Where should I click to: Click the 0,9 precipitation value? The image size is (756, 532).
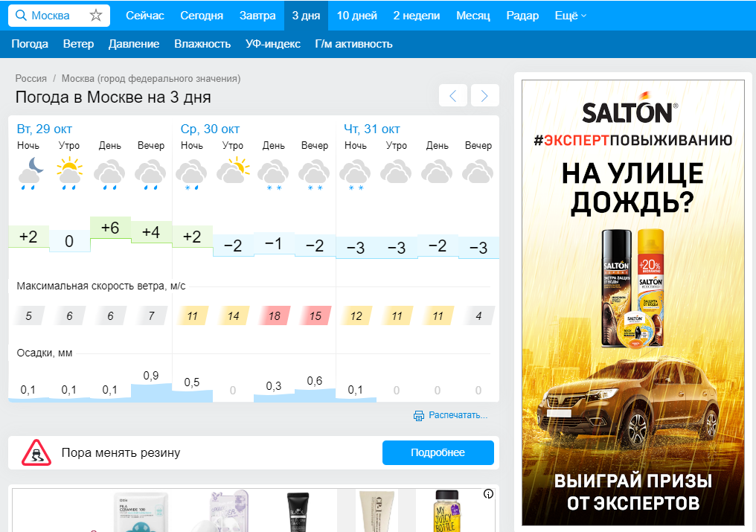point(151,375)
